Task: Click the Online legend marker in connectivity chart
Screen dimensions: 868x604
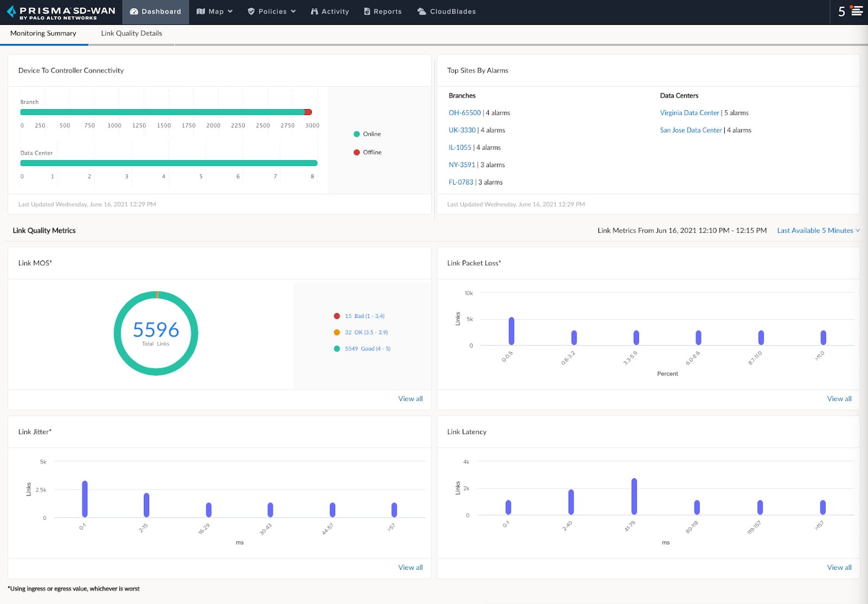Action: 356,133
